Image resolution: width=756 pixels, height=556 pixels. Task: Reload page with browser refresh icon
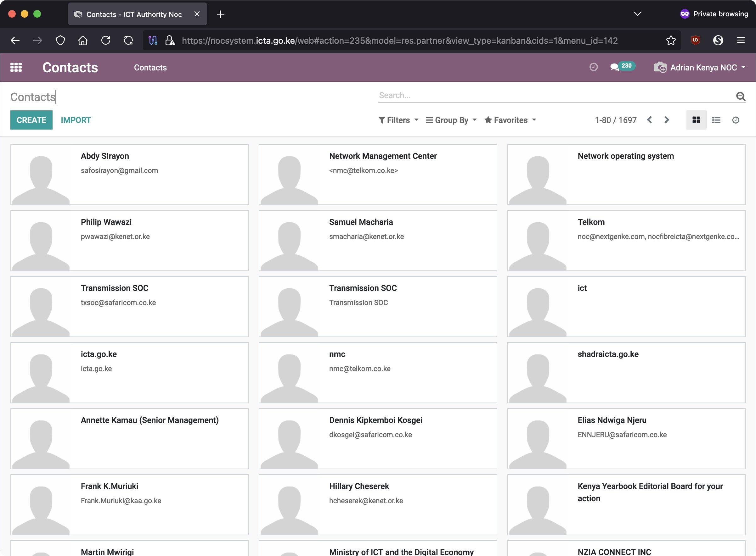pyautogui.click(x=106, y=40)
